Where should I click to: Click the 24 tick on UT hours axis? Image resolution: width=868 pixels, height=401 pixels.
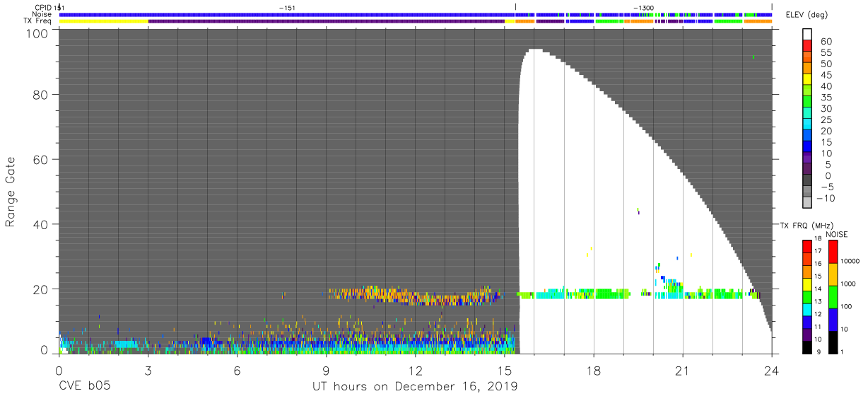(771, 371)
